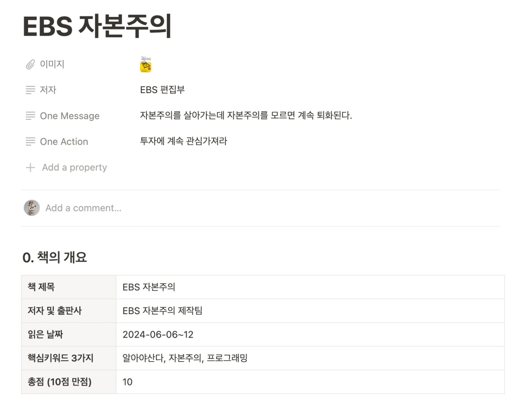This screenshot has height=415, width=532.
Task: Click Add a property label
Action: pos(74,167)
